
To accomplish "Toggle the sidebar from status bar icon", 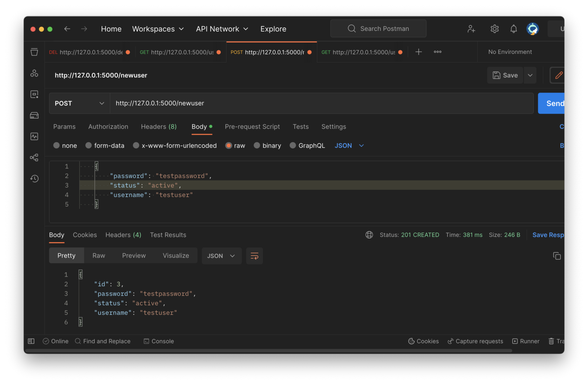I will (x=31, y=341).
